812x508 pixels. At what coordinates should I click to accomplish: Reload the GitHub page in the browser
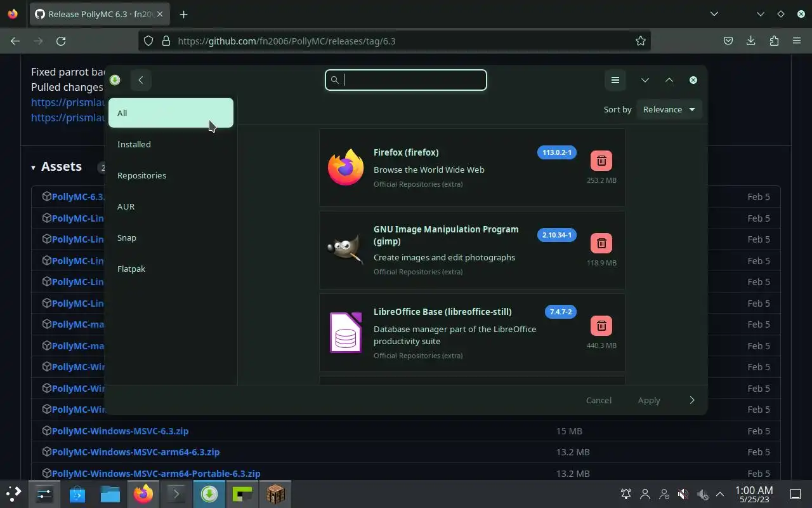click(61, 41)
